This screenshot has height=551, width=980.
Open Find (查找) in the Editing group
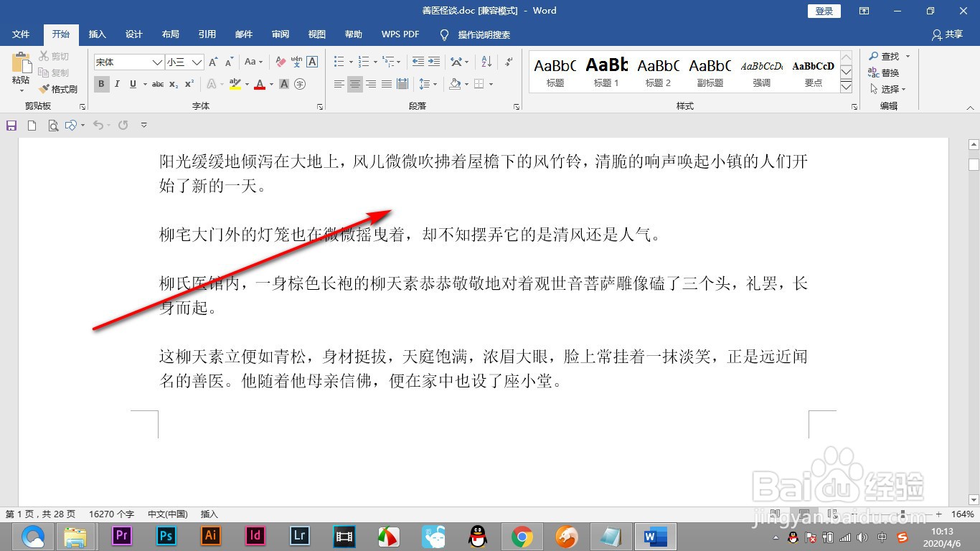[x=887, y=56]
